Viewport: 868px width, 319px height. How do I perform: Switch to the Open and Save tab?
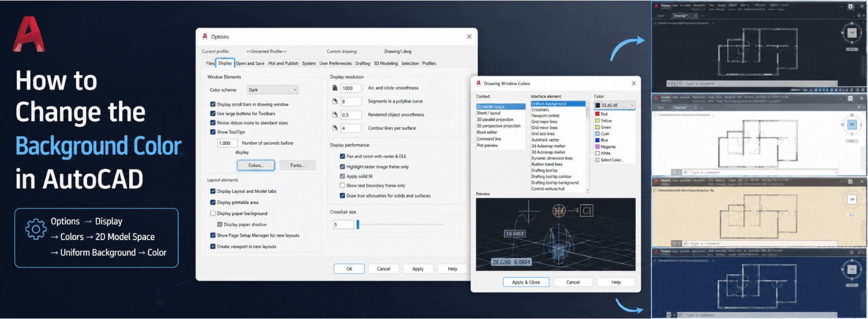coord(250,64)
